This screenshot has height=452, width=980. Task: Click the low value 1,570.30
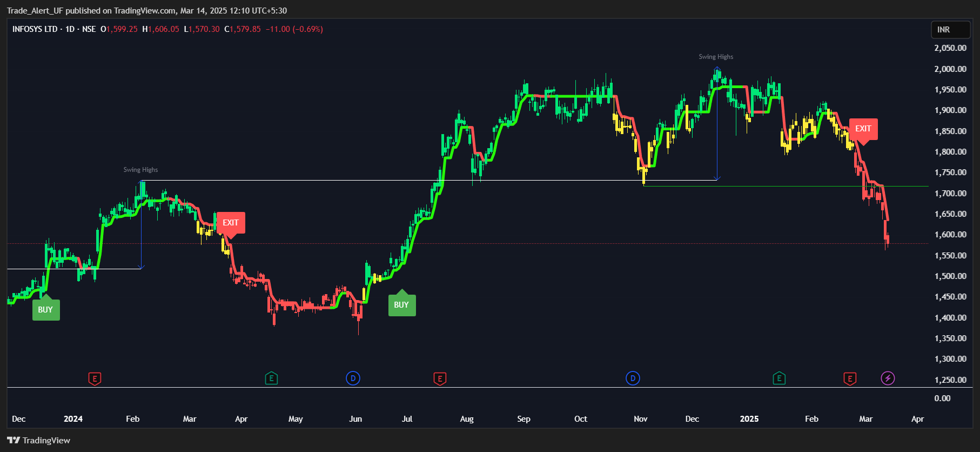[x=204, y=29]
